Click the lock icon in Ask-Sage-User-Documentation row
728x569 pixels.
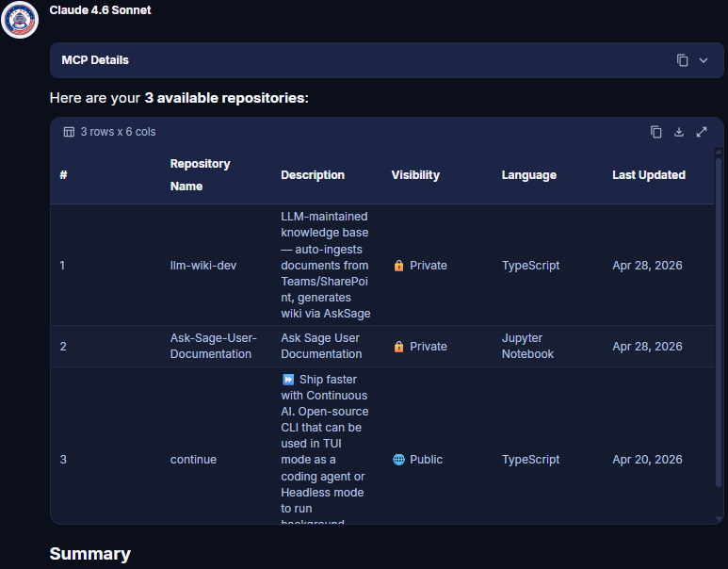coord(398,347)
